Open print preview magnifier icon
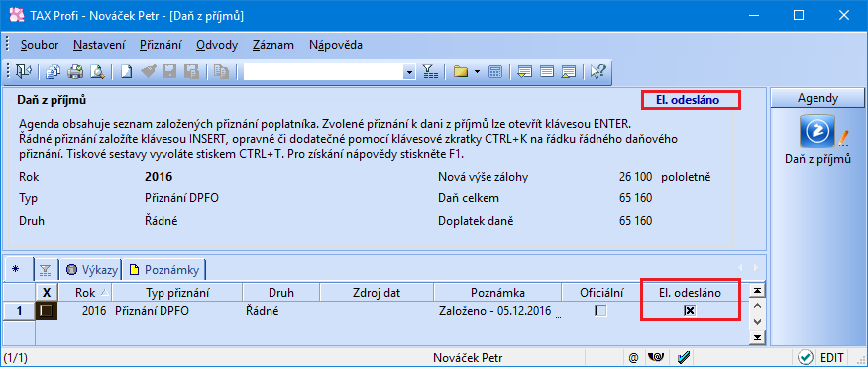This screenshot has width=868, height=367. [97, 72]
